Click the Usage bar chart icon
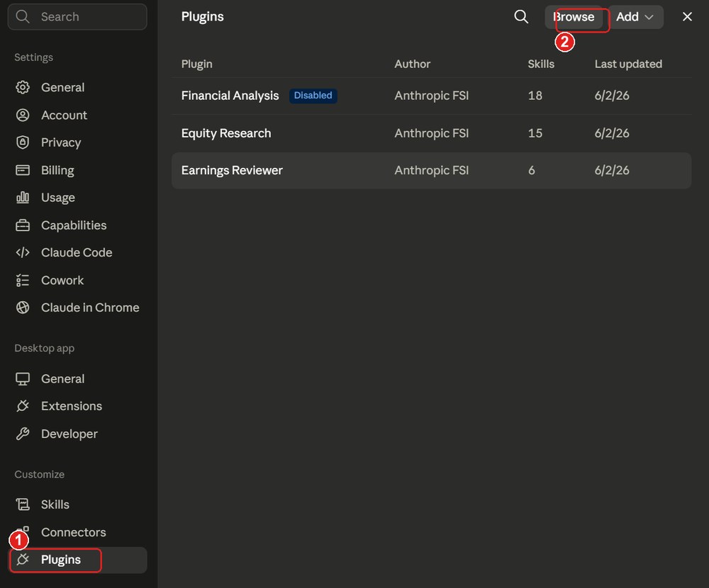709x588 pixels. (x=23, y=198)
